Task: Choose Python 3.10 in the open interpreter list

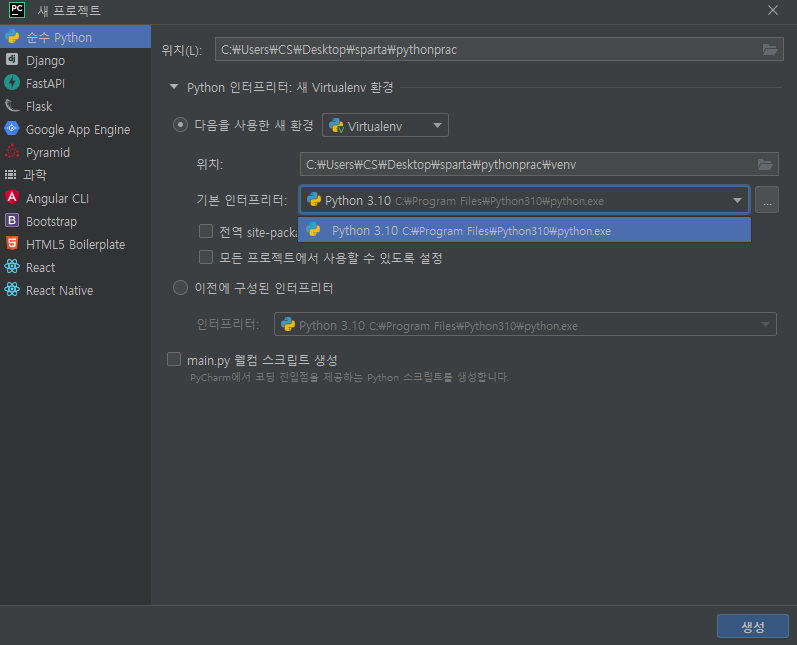Action: click(x=525, y=230)
